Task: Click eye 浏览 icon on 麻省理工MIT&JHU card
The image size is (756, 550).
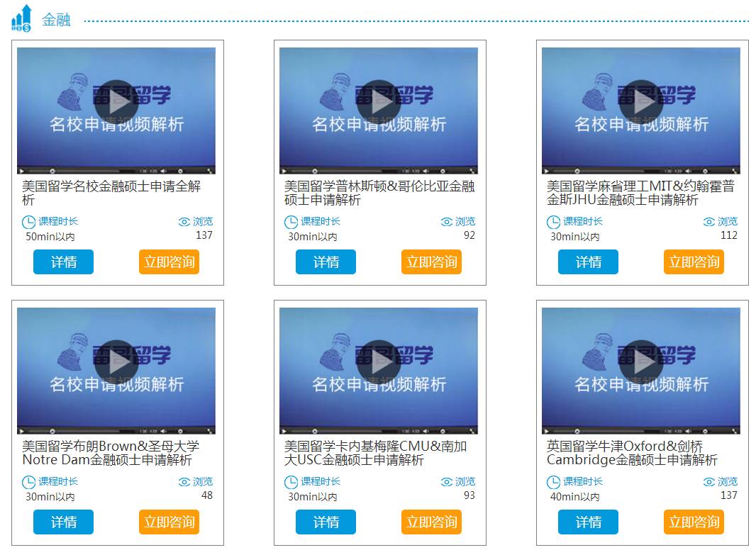Action: coord(708,222)
